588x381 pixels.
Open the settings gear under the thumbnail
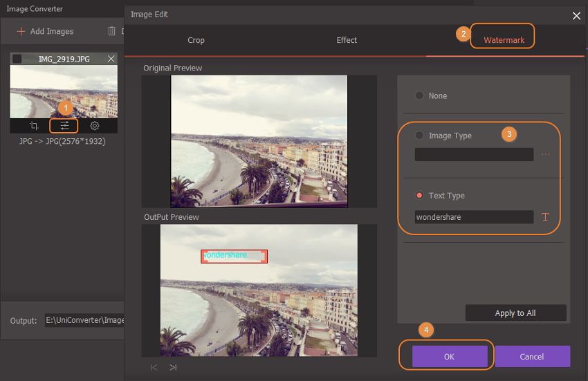click(x=95, y=126)
